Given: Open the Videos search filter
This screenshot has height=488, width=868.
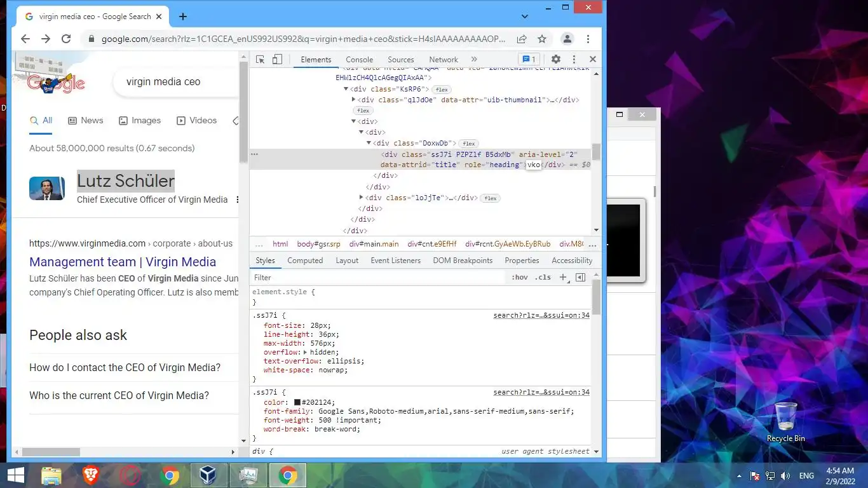Looking at the screenshot, I should [x=196, y=120].
